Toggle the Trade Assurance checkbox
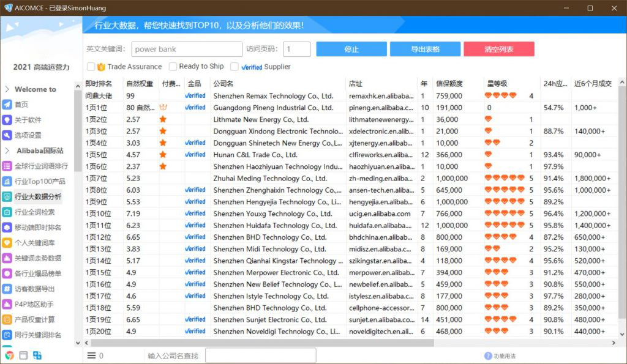The image size is (627, 364). click(x=91, y=66)
